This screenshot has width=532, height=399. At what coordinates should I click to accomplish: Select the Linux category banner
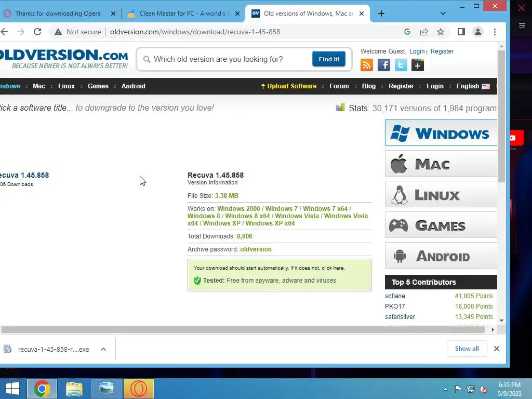(441, 194)
